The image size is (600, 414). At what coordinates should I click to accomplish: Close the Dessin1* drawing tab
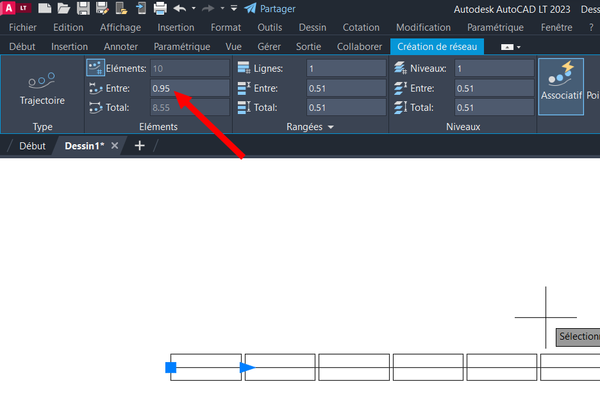pyautogui.click(x=114, y=146)
